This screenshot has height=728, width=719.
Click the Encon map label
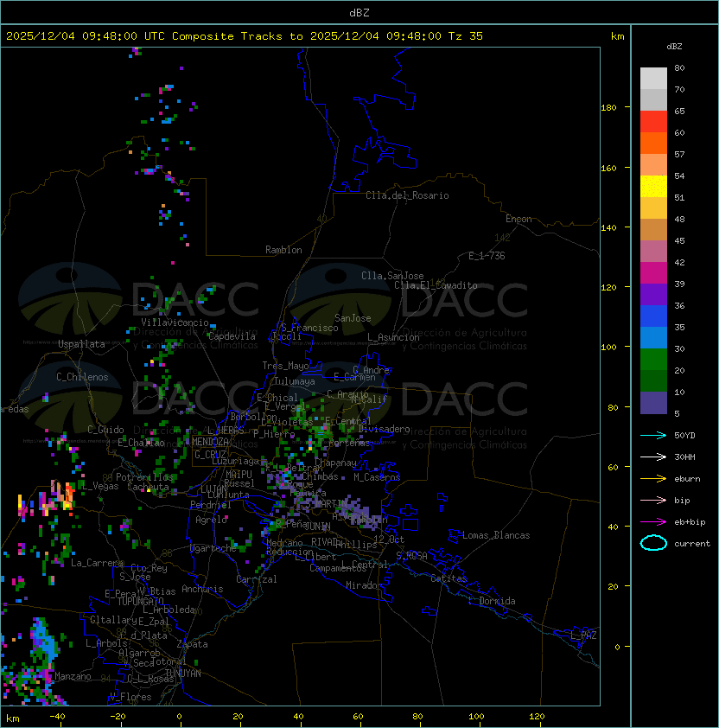pos(519,219)
